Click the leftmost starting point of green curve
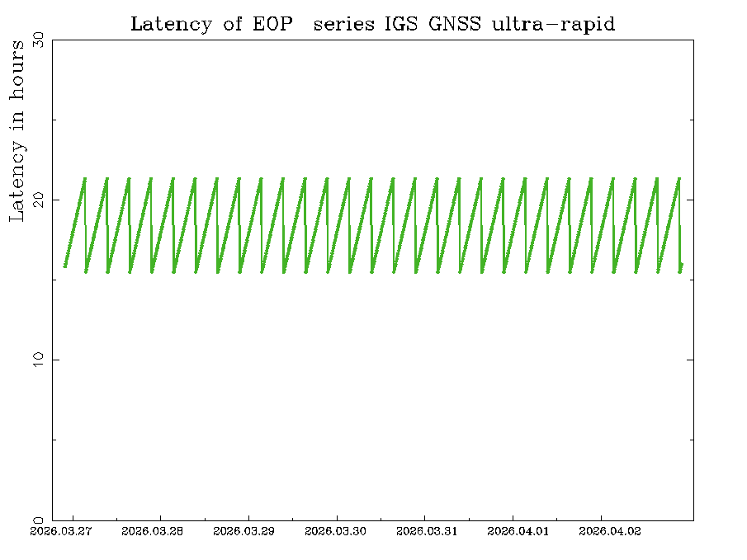This screenshot has width=747, height=560. point(64,266)
